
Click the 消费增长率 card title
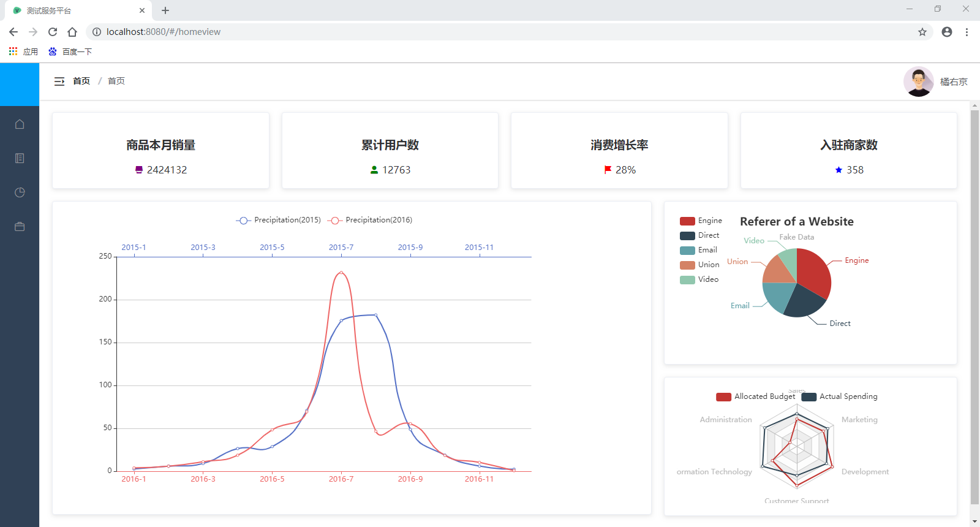click(619, 145)
